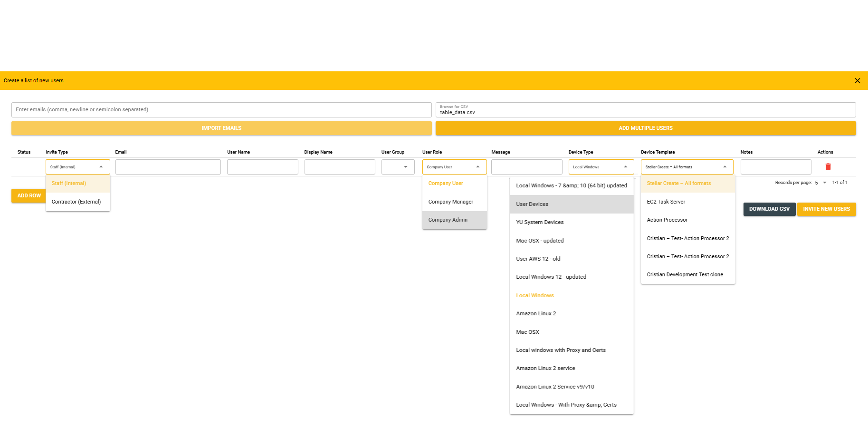Pick Company Manager from role list
Image resolution: width=868 pixels, height=428 pixels.
451,202
